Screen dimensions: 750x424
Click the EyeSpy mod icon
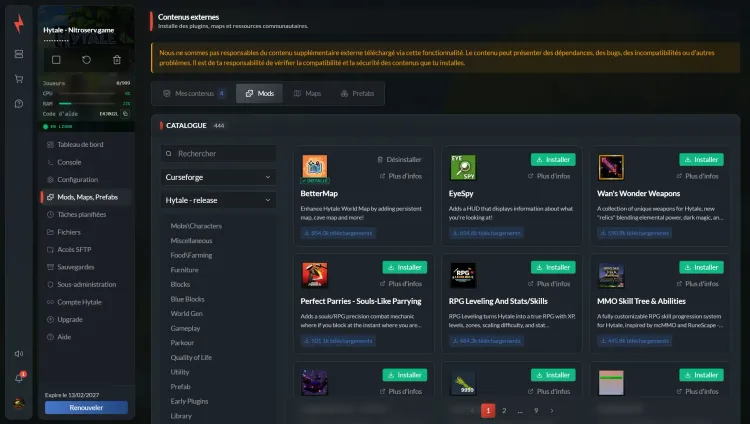click(x=463, y=167)
